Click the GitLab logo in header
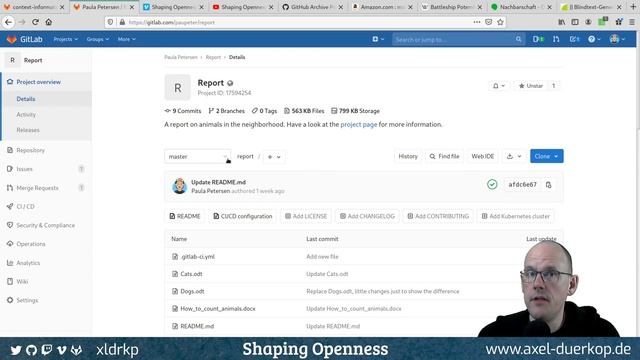The height and width of the screenshot is (360, 640). click(24, 39)
